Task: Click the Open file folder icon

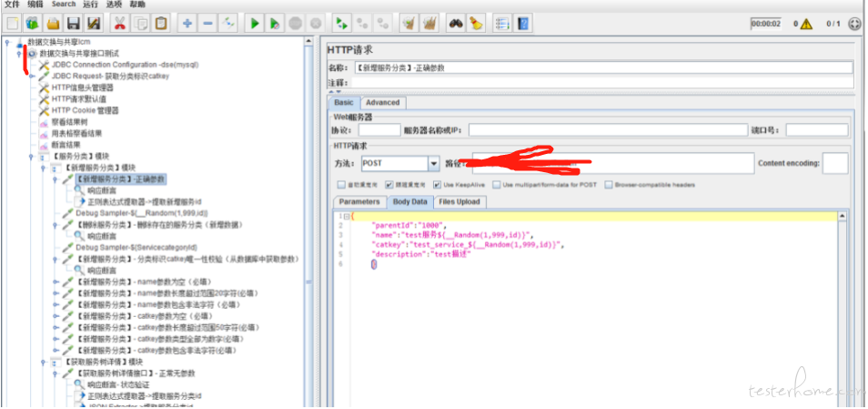Action: point(53,24)
